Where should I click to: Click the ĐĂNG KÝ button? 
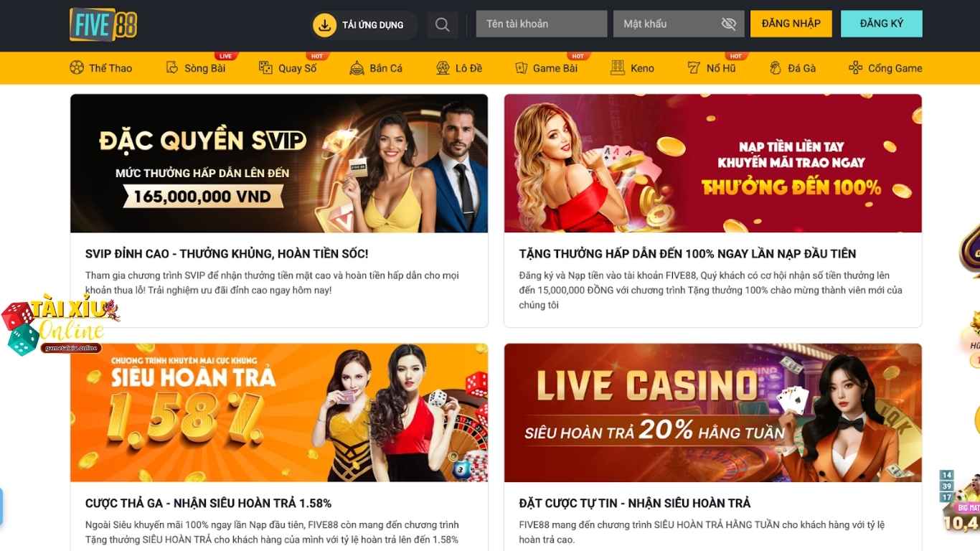coord(882,24)
